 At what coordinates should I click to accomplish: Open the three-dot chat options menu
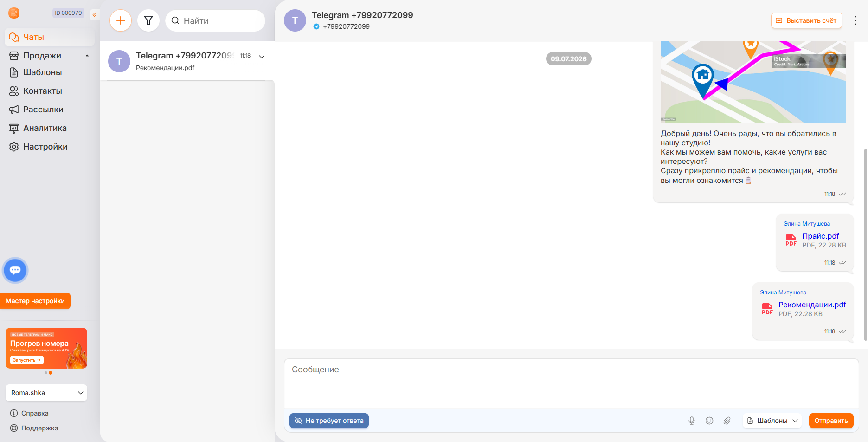(855, 20)
